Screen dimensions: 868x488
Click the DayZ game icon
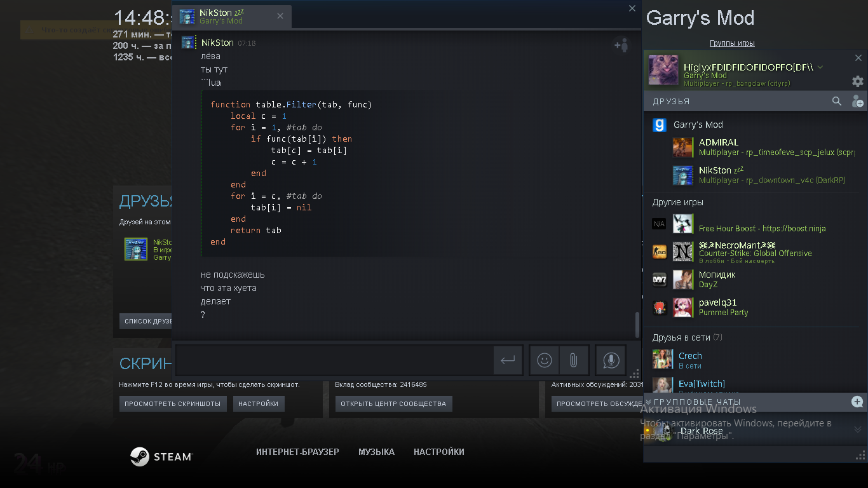659,280
